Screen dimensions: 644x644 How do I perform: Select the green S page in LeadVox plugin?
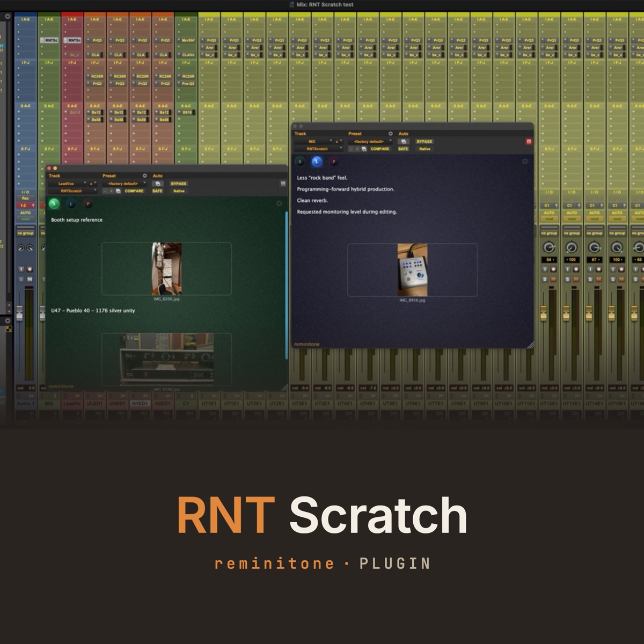coord(54,203)
